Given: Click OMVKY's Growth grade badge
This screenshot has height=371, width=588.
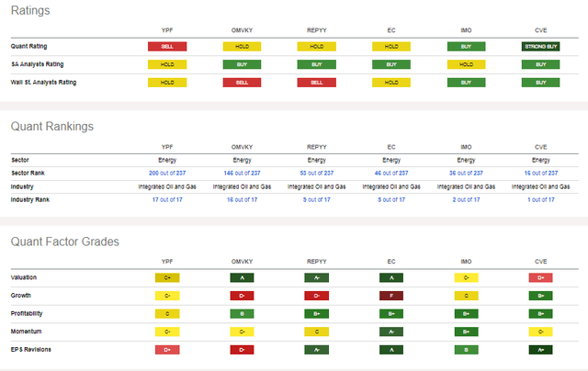Looking at the screenshot, I should (242, 296).
